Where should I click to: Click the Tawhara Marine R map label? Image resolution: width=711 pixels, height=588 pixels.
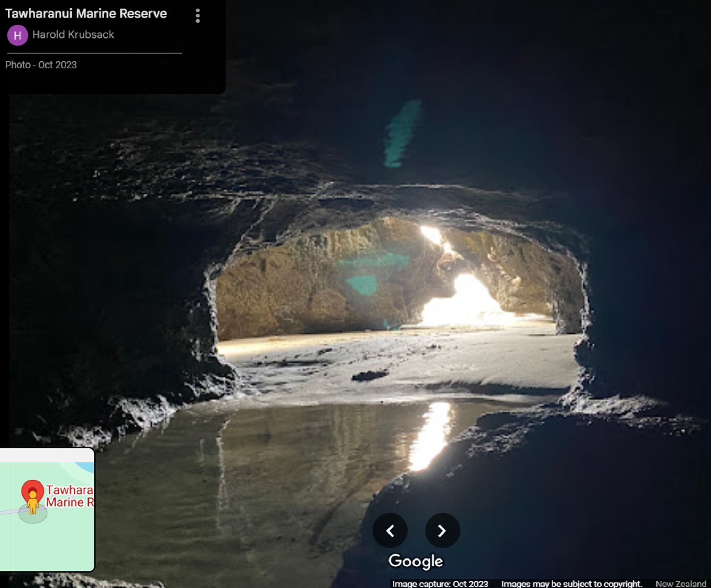[69, 496]
